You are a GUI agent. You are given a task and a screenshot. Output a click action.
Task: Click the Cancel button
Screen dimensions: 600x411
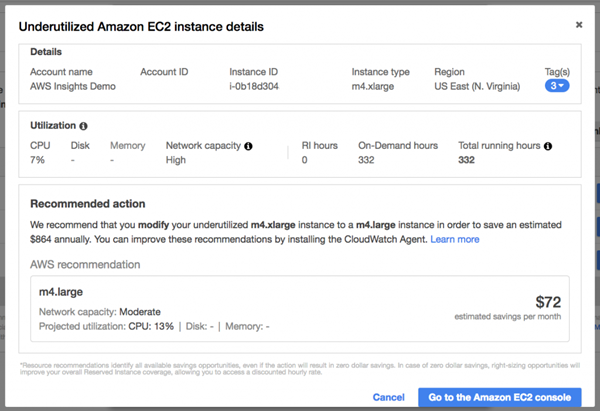click(x=388, y=397)
